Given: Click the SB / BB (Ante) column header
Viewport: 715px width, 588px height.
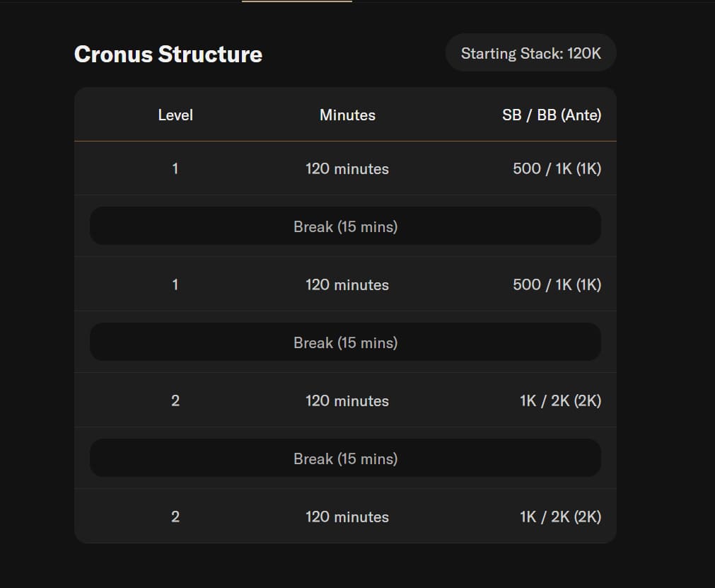Looking at the screenshot, I should (x=552, y=115).
